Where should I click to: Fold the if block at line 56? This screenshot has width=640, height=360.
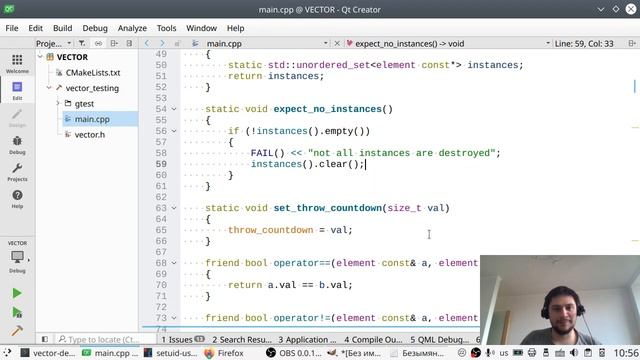(174, 131)
